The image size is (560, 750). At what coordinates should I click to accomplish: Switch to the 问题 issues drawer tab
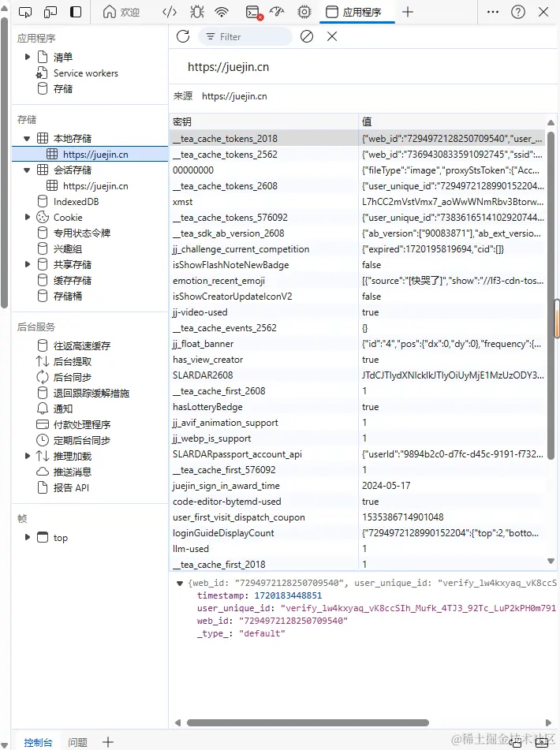77,742
